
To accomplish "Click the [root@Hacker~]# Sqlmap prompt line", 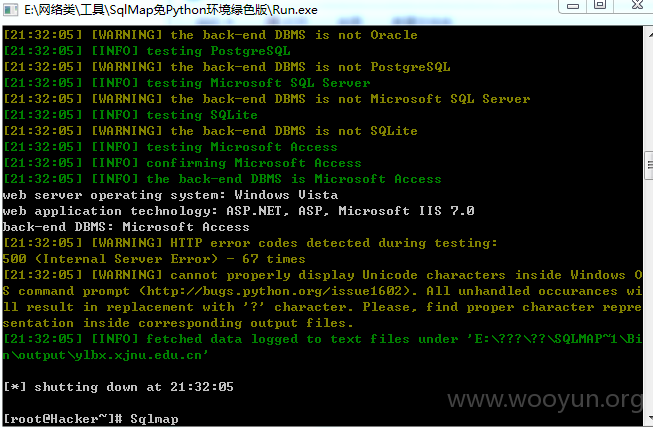I will [91, 418].
